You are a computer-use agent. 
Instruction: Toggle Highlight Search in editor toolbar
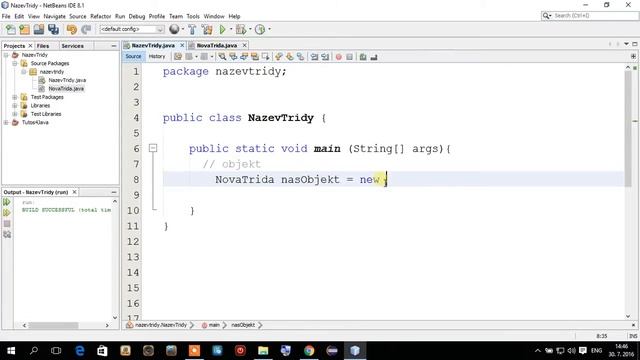click(255, 57)
